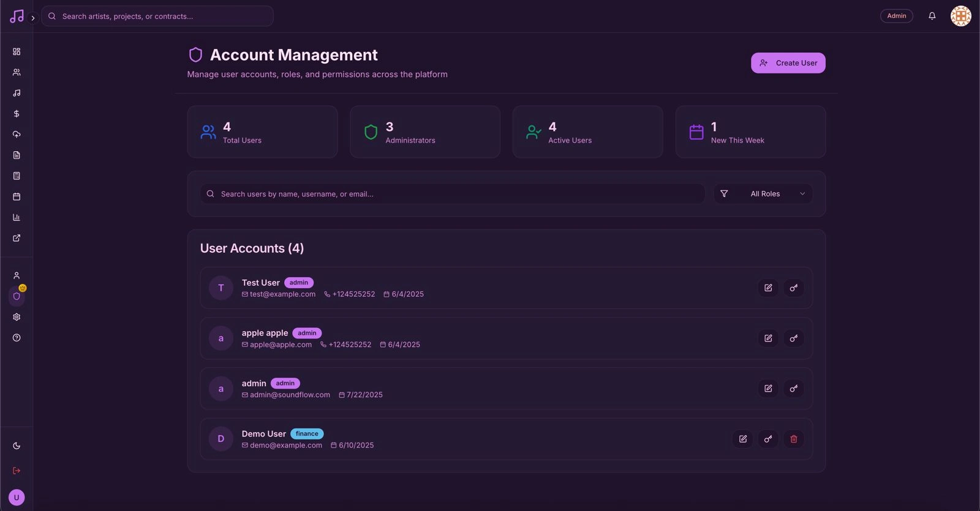The height and width of the screenshot is (511, 980).
Task: Open the dashboard grid icon in sidebar
Action: (17, 51)
